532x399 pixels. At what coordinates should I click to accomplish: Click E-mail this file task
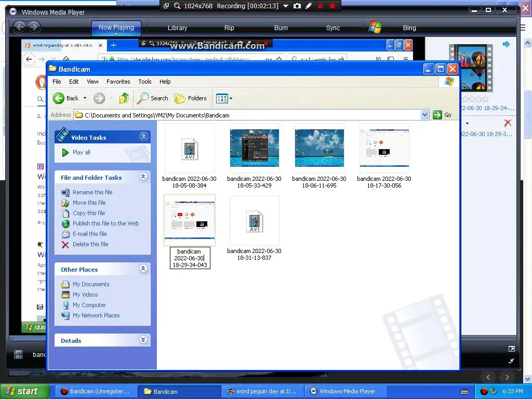(89, 234)
